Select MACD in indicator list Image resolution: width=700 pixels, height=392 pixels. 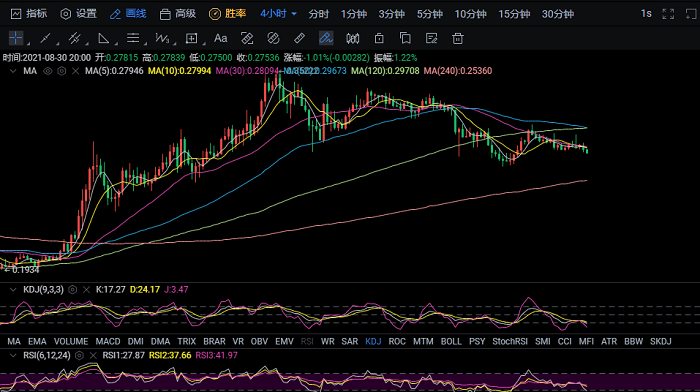108,342
